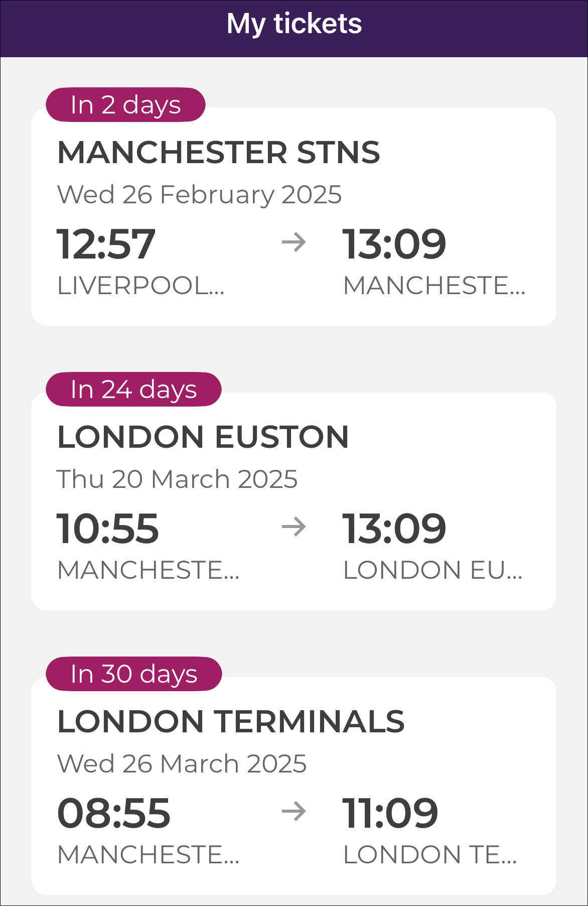Tap the 'In 30 days' badge
Screen dimensions: 588x906
pyautogui.click(x=134, y=674)
